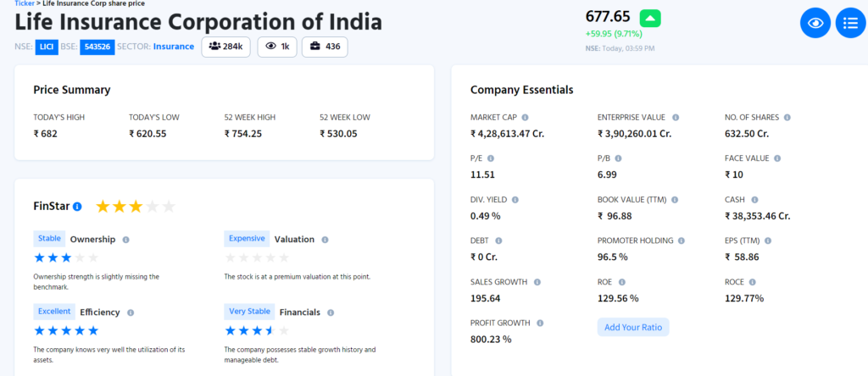Select the +59.95 (9.71%) change text
The width and height of the screenshot is (868, 376).
614,34
